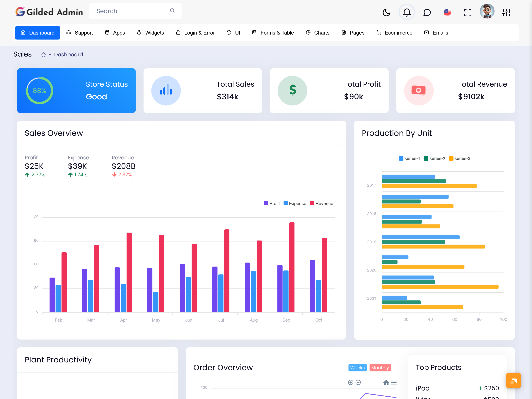
Task: Click the Dashboard breadcrumb link
Action: (x=68, y=54)
